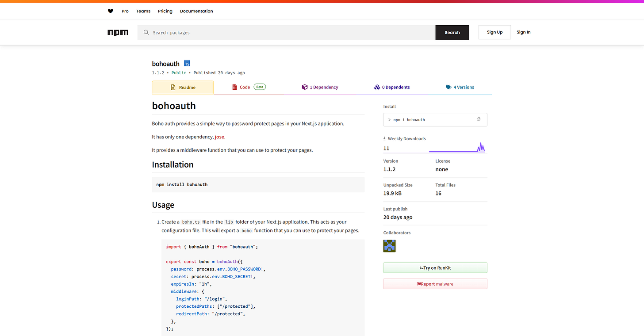Click the Public label under package name
This screenshot has height=336, width=644.
coord(179,73)
